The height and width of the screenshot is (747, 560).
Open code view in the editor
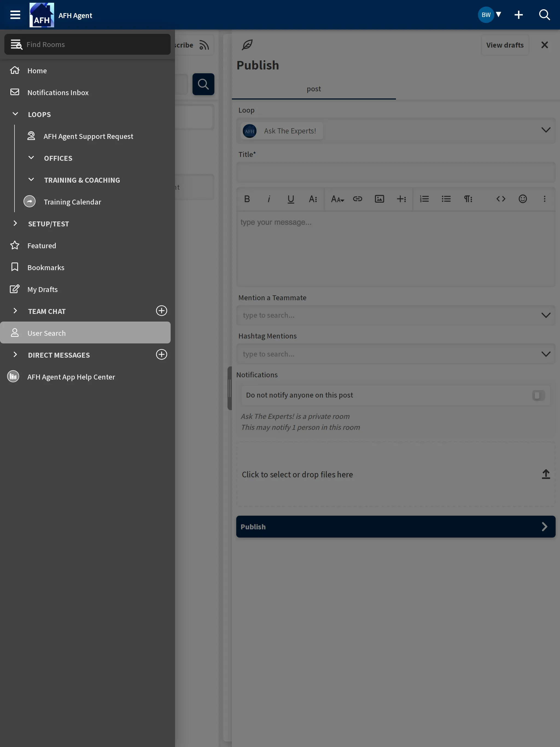[x=501, y=199]
